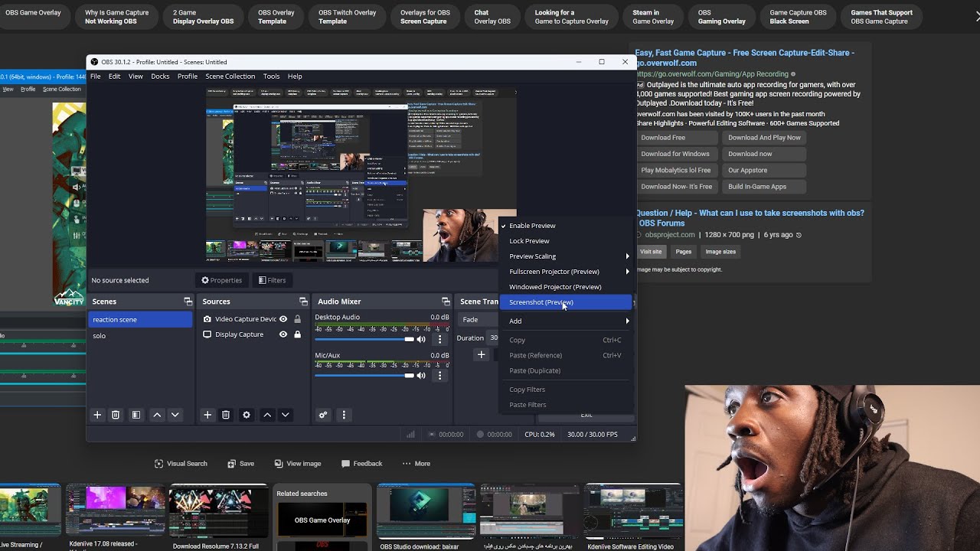Open the Profile menu in OBS
Screen dimensions: 980x551
click(x=188, y=77)
